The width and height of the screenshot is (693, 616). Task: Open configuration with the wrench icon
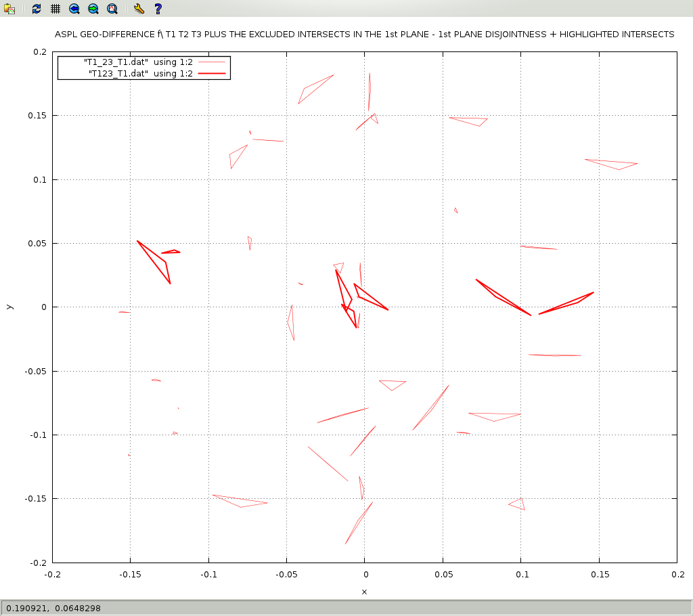[x=139, y=9]
